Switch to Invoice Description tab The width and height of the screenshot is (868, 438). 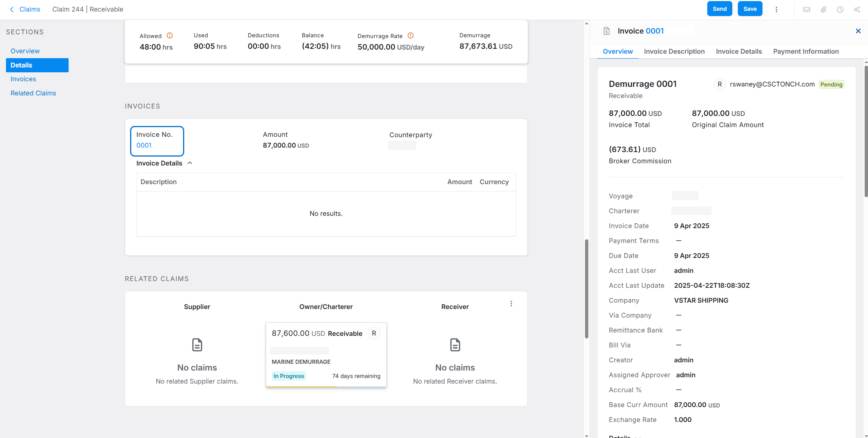[x=674, y=51]
